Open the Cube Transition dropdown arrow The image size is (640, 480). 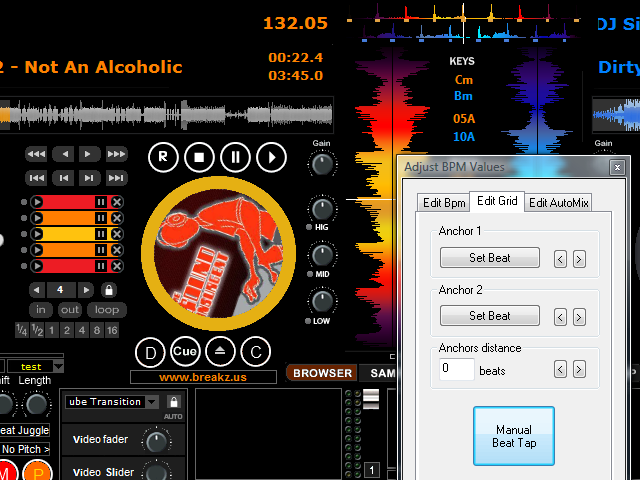(152, 402)
